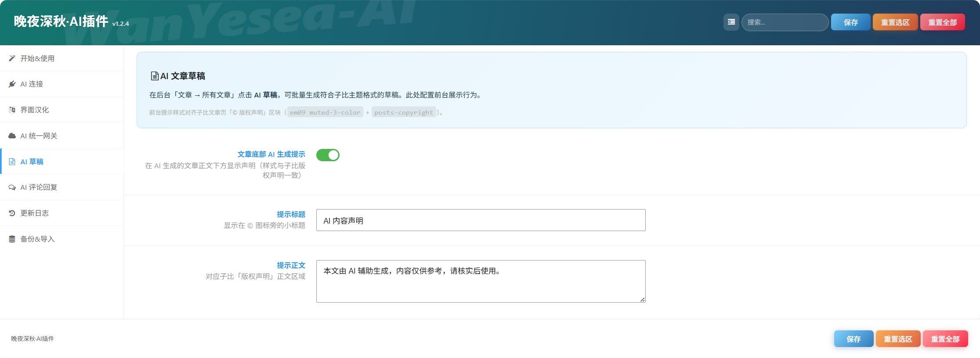Click the top 重置全部 button

pos(942,22)
